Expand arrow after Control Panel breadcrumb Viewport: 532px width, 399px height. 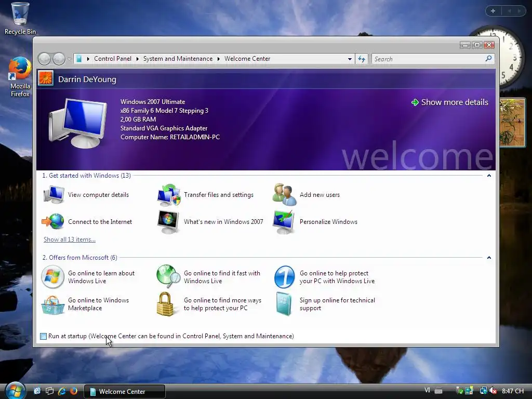(x=137, y=59)
